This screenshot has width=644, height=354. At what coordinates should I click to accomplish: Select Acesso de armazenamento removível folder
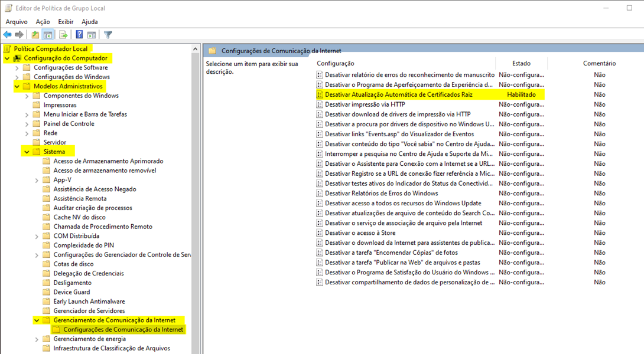coord(105,171)
